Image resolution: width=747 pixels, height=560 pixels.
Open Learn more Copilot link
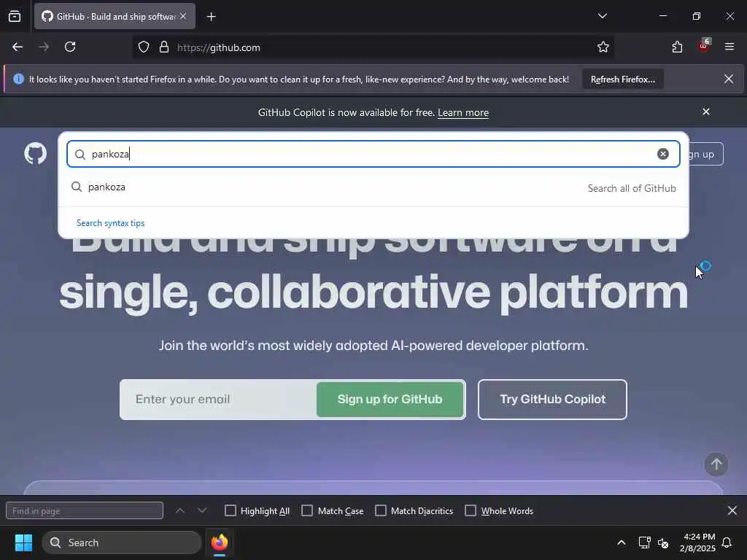click(x=463, y=113)
